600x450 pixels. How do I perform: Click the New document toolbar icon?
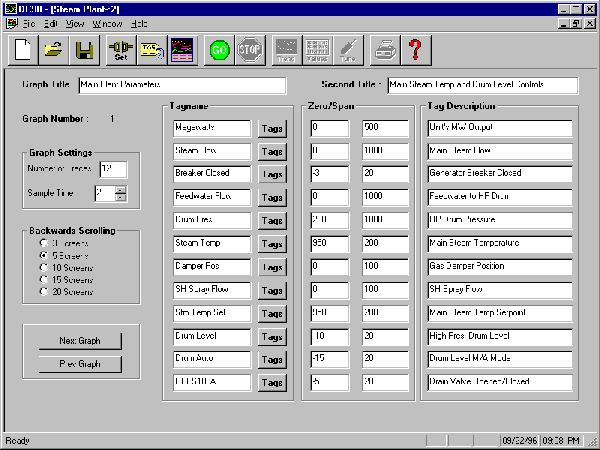tap(24, 47)
